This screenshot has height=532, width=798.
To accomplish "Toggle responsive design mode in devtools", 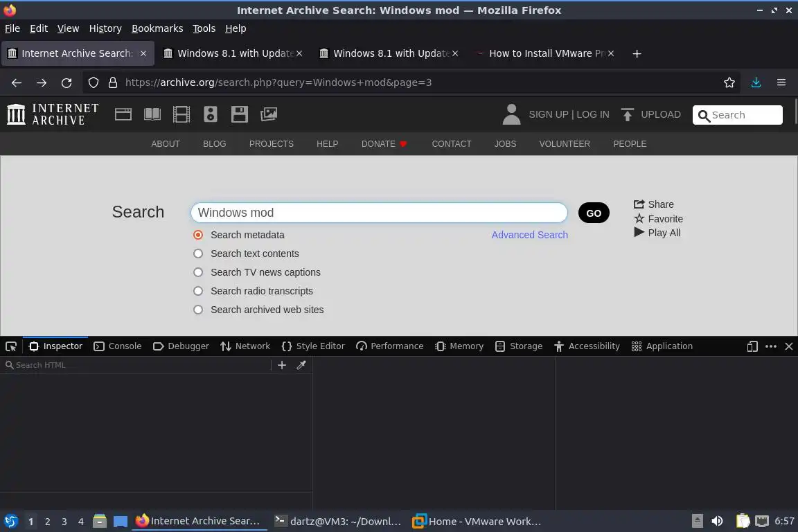I will (752, 346).
